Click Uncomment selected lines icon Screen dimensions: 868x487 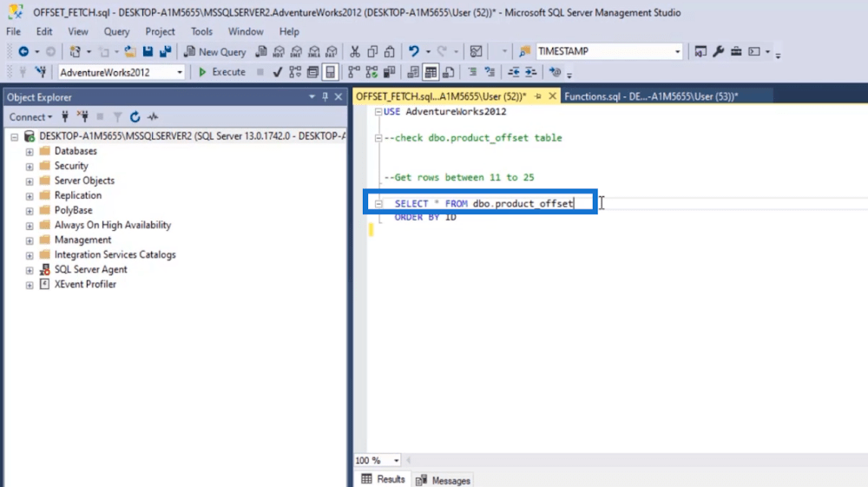coord(490,72)
